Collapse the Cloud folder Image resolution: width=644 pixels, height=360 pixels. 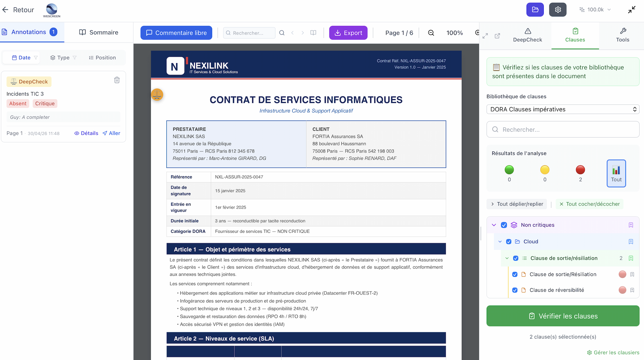500,242
